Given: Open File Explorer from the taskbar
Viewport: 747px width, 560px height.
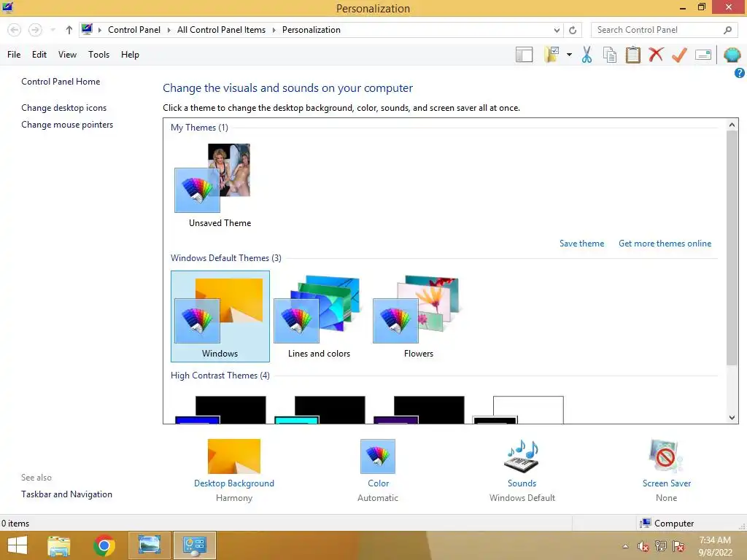Looking at the screenshot, I should (x=59, y=545).
